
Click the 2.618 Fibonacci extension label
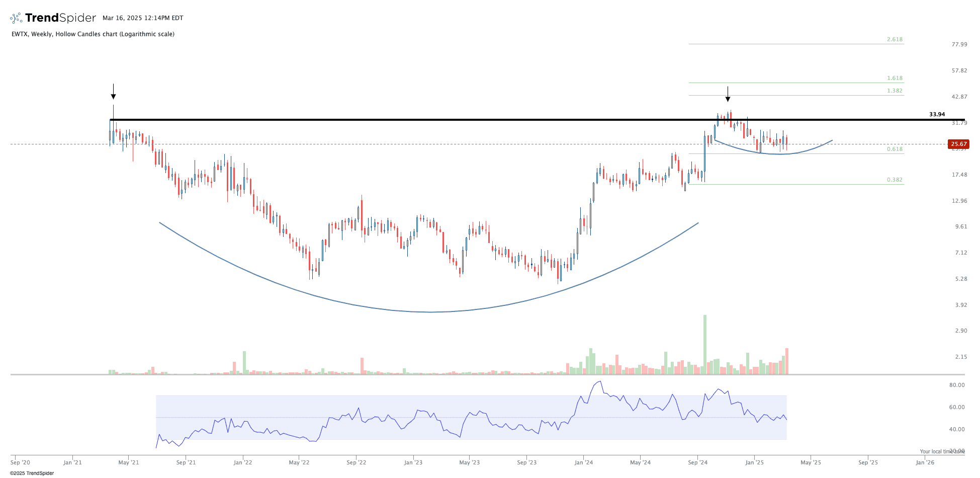(x=895, y=39)
